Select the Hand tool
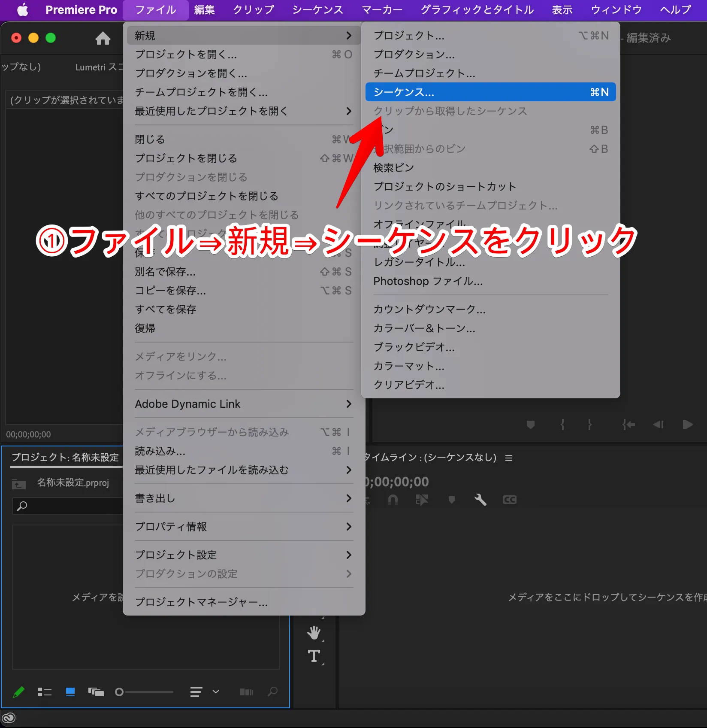 pyautogui.click(x=314, y=632)
